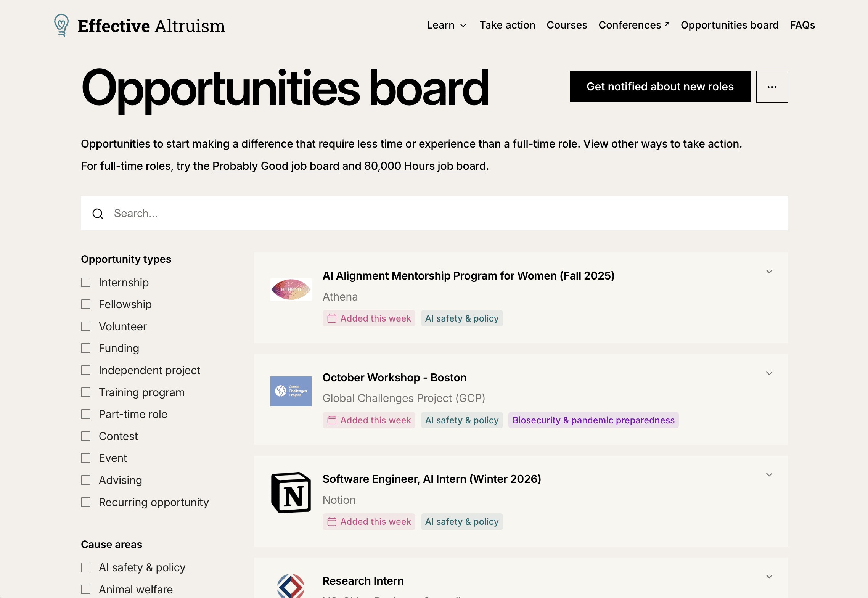Viewport: 868px width, 598px height.
Task: Click the Biosecurity & pandemic preparedness tag
Action: point(593,420)
